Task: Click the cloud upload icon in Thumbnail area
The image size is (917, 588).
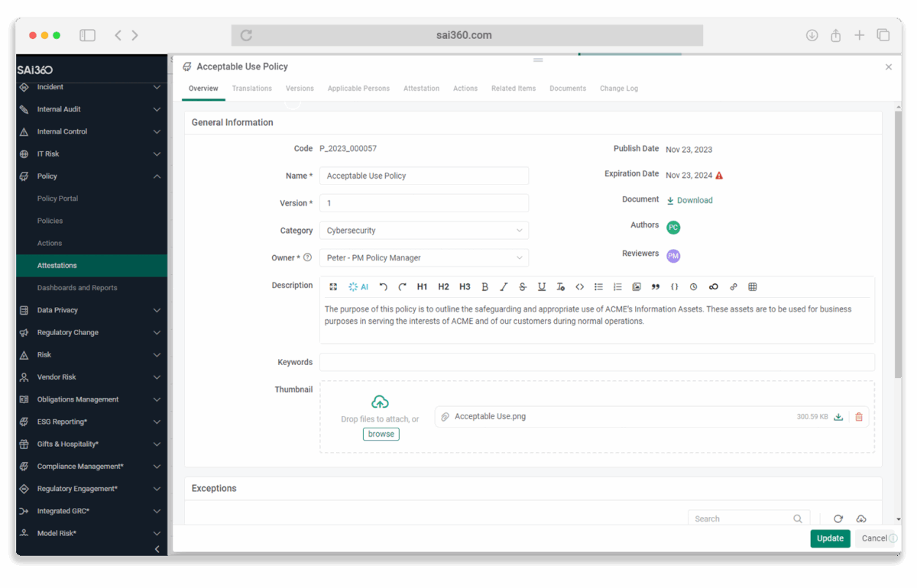Action: (380, 402)
